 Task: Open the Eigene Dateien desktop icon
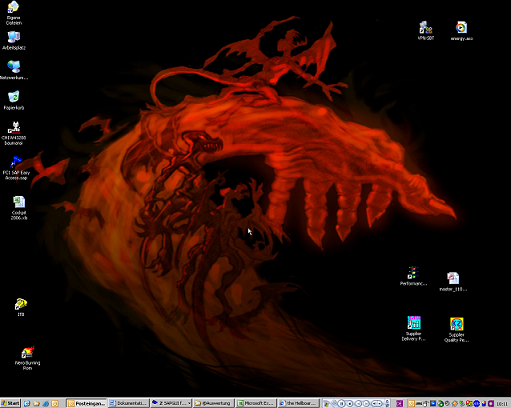click(14, 13)
